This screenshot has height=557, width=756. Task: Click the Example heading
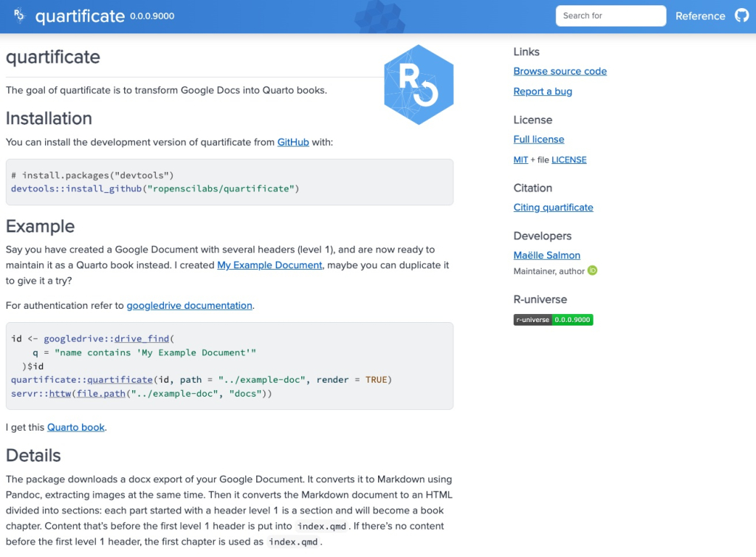click(x=40, y=226)
